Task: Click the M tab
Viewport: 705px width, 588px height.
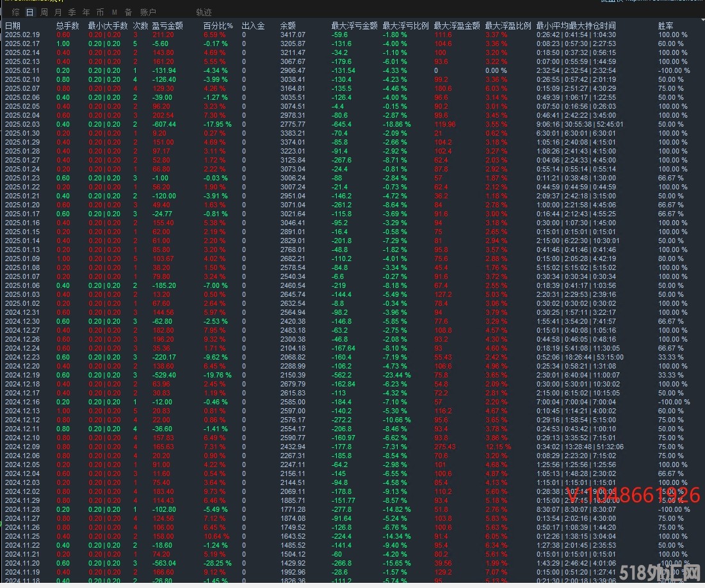Action: 114,12
